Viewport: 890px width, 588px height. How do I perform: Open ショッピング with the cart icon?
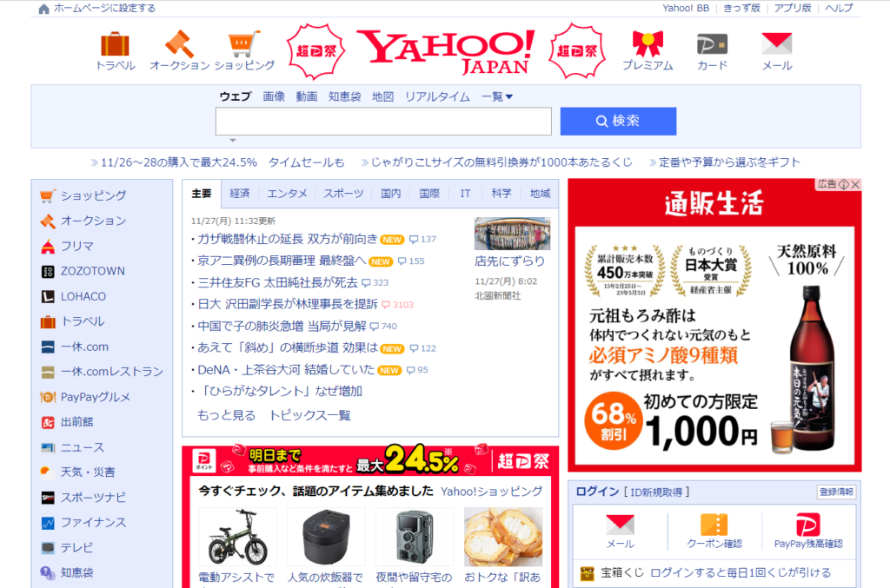tap(243, 42)
